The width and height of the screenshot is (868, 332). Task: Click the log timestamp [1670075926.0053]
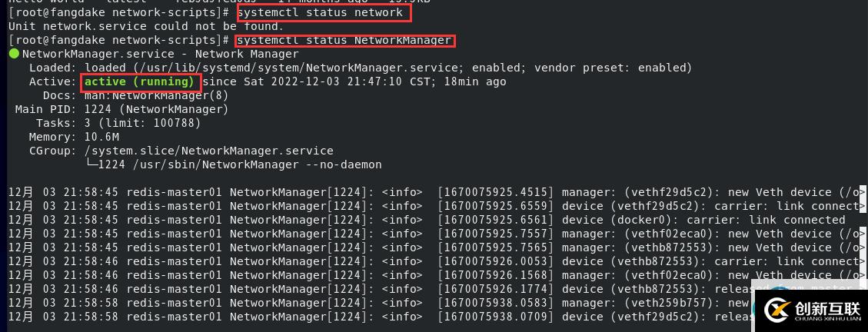coord(494,261)
